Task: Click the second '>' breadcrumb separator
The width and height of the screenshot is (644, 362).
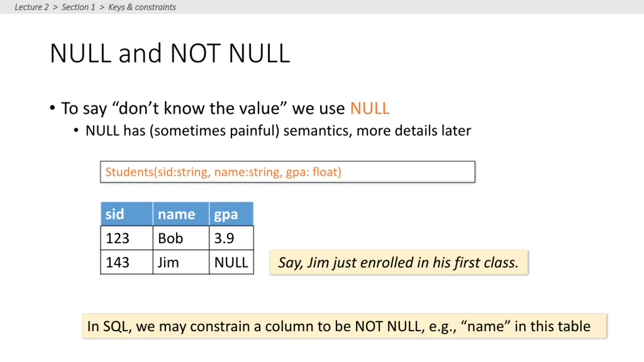Action: tap(102, 7)
